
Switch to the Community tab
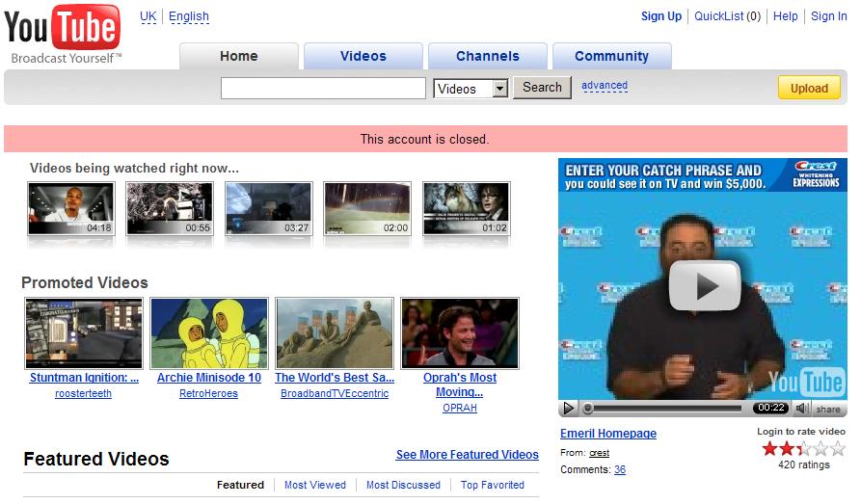click(611, 56)
